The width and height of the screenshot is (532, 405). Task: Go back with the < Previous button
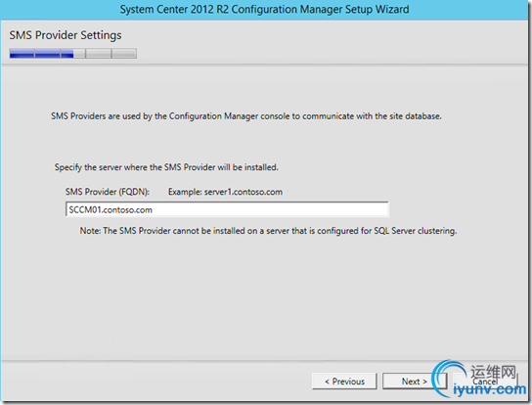344,382
